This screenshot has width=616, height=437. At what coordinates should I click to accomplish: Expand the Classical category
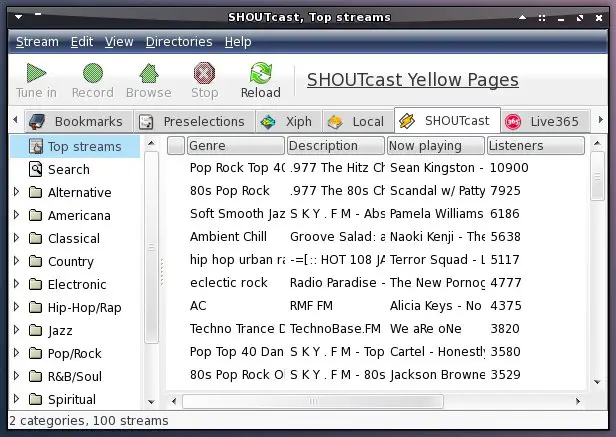16,238
